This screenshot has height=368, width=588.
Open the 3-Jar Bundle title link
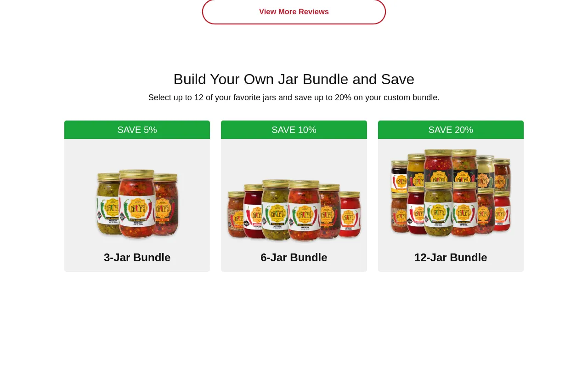(x=137, y=258)
